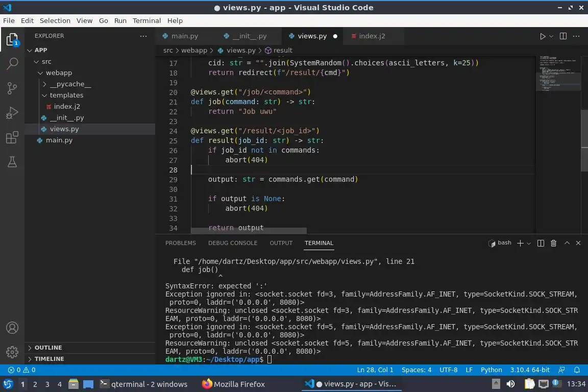The width and height of the screenshot is (588, 392).
Task: Open the Source Control view icon
Action: [x=12, y=88]
